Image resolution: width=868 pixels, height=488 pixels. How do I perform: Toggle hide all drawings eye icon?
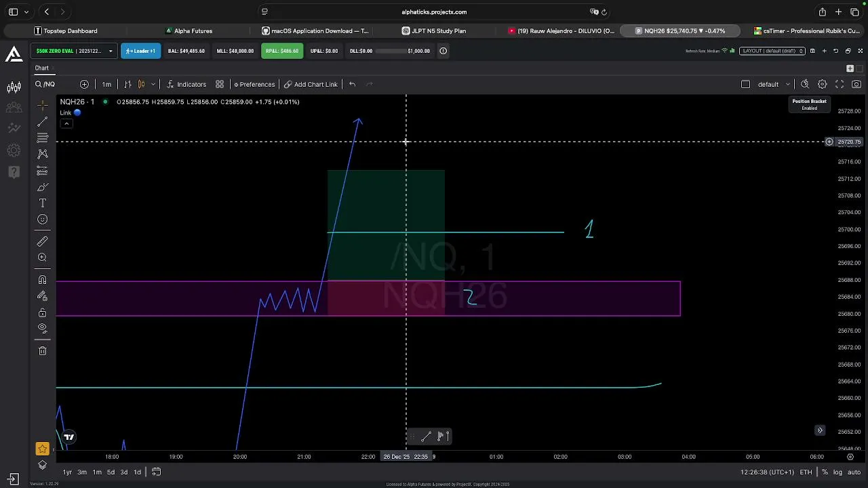click(42, 328)
